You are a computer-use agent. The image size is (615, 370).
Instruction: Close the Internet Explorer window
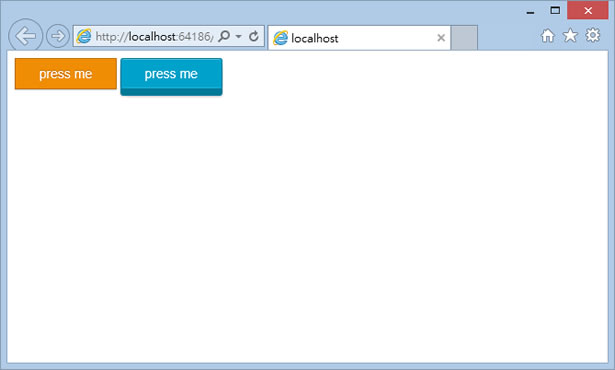click(x=588, y=11)
